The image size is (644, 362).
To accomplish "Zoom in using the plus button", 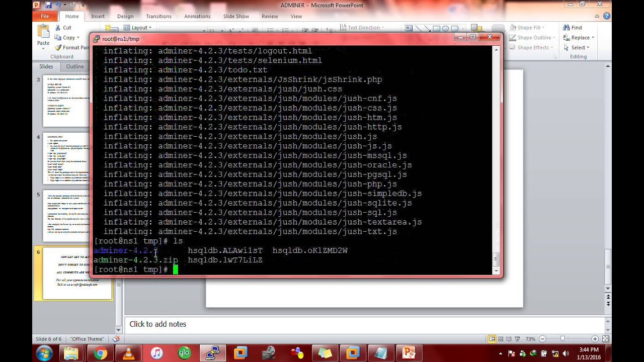I will point(595,339).
